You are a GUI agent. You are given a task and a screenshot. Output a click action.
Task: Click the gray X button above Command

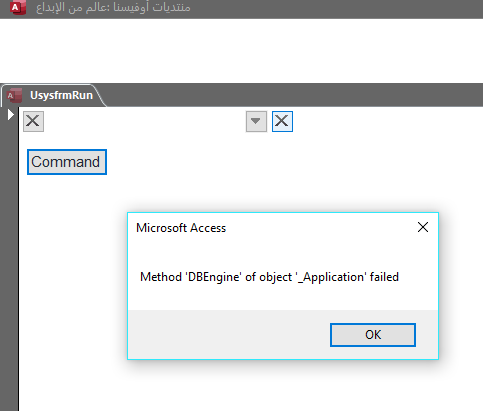(x=33, y=121)
